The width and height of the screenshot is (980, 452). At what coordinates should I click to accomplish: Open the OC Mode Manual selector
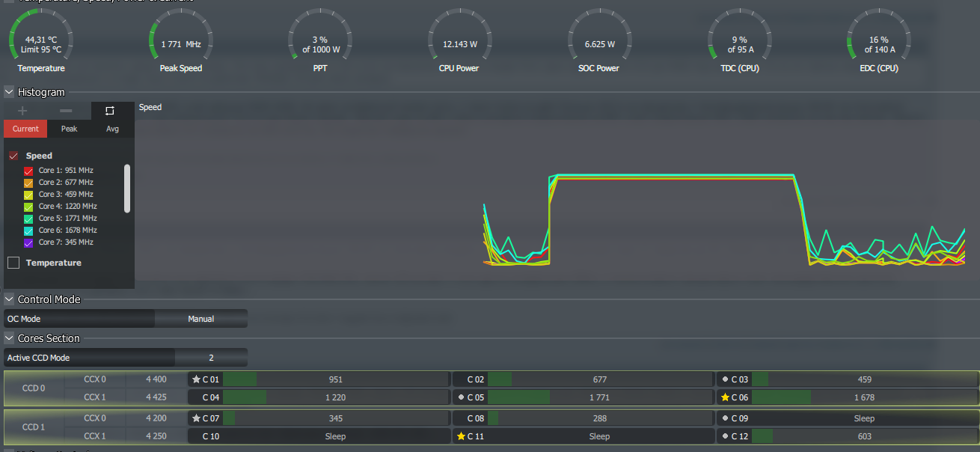pos(200,319)
